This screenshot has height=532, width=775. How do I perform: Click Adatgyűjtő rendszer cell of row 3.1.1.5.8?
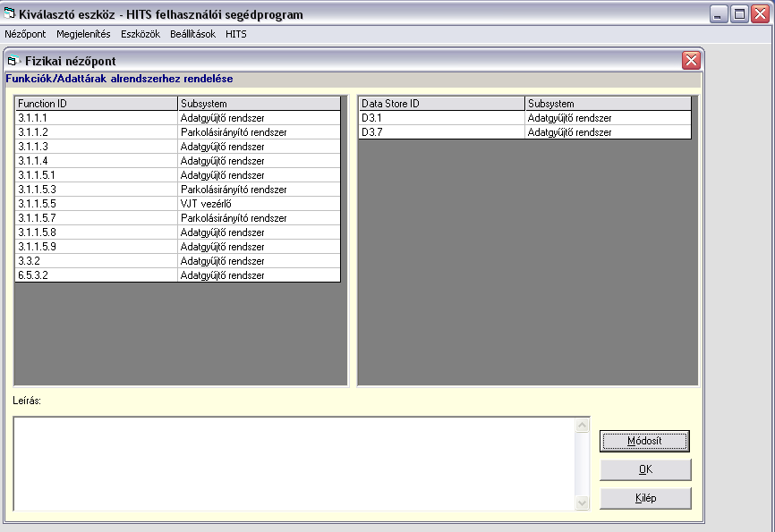[x=259, y=232]
